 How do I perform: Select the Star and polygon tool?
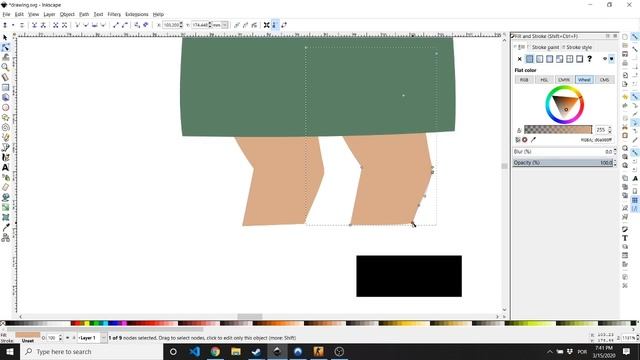click(5, 118)
